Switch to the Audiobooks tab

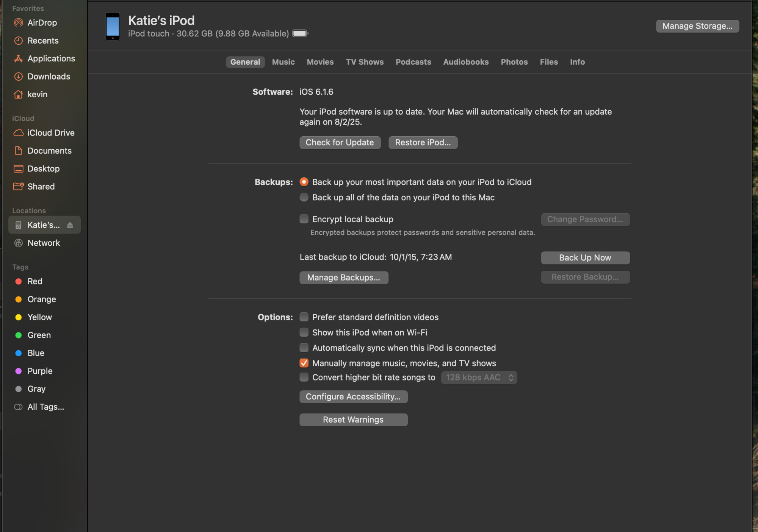pyautogui.click(x=466, y=62)
